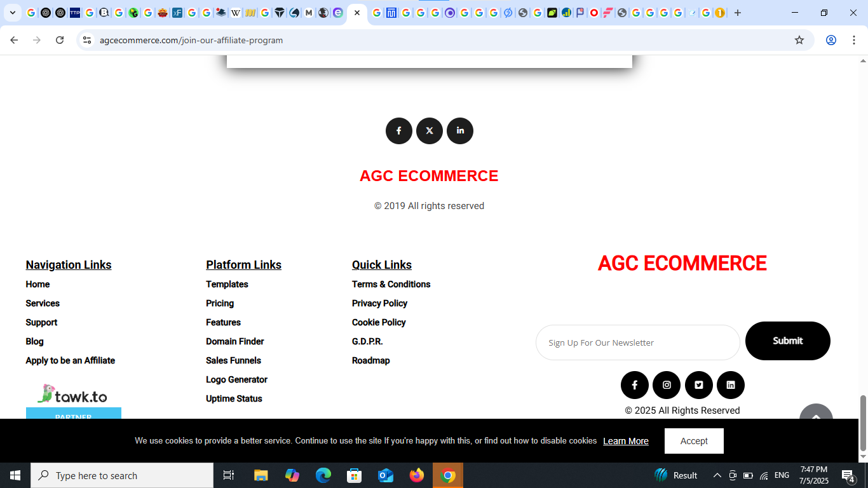
Task: Launch Microsoft Edge from the taskbar
Action: (x=323, y=475)
